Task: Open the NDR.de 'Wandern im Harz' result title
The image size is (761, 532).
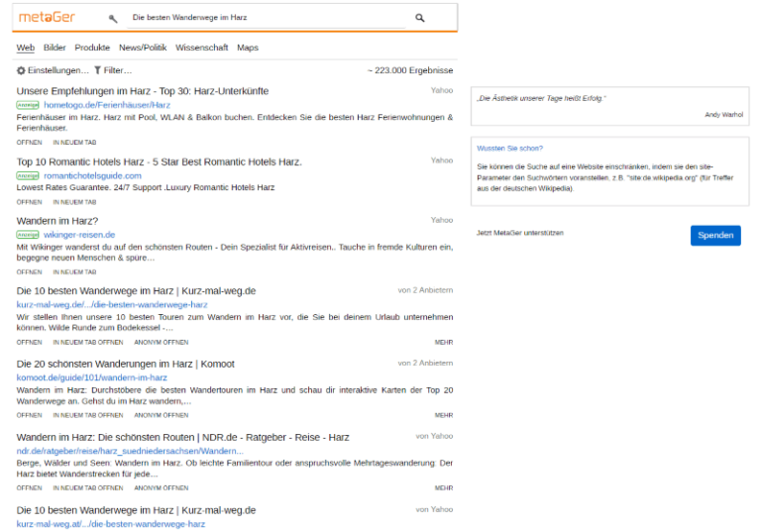Action: click(x=182, y=437)
